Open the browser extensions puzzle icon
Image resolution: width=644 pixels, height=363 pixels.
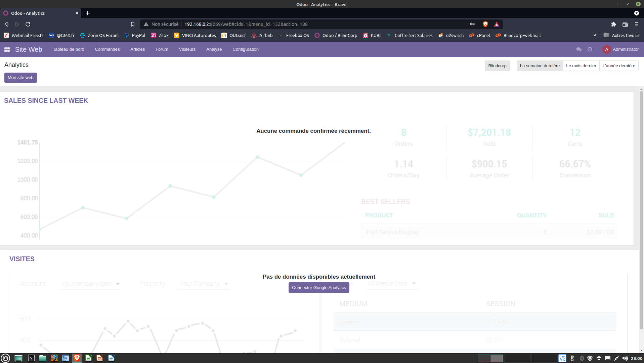613,24
